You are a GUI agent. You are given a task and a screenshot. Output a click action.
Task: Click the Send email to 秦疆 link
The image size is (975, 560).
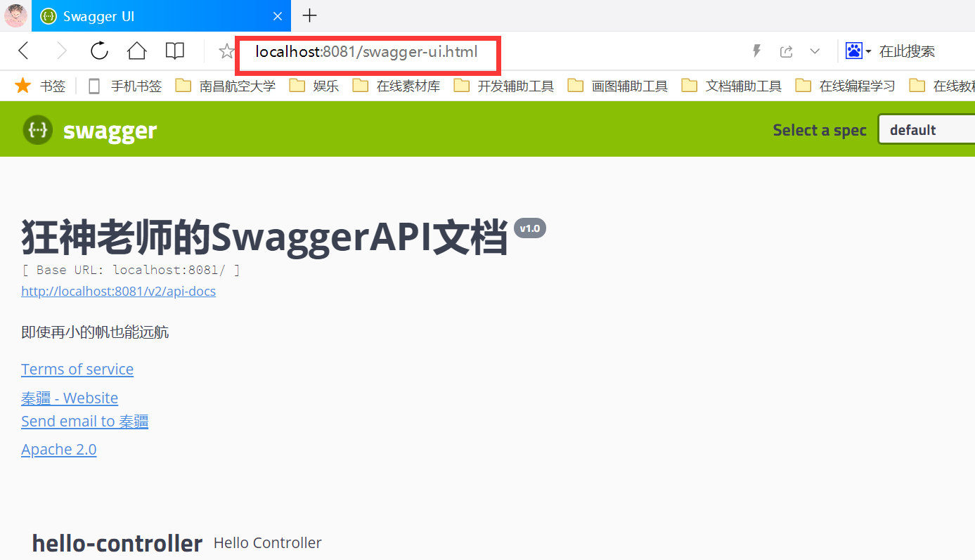click(x=84, y=421)
